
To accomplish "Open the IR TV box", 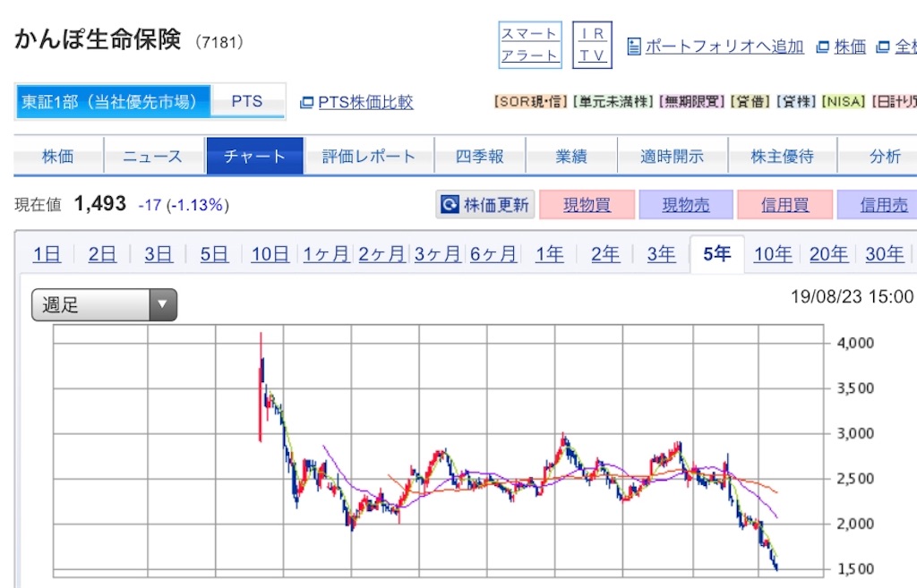I will tap(592, 45).
